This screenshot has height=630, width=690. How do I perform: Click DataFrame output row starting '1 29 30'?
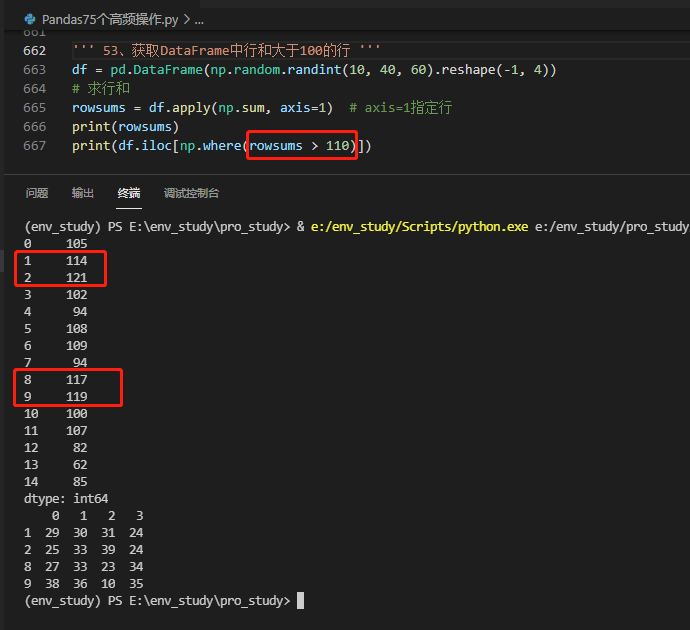tap(84, 533)
